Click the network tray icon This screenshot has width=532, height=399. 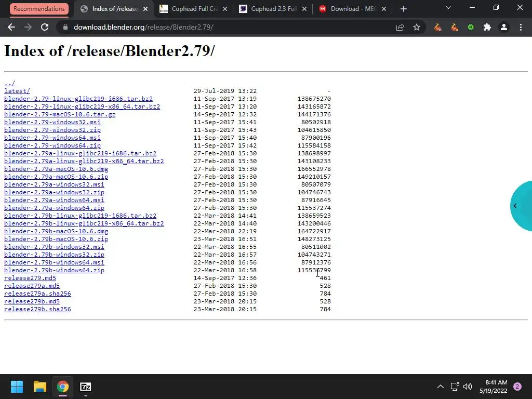[x=455, y=387]
